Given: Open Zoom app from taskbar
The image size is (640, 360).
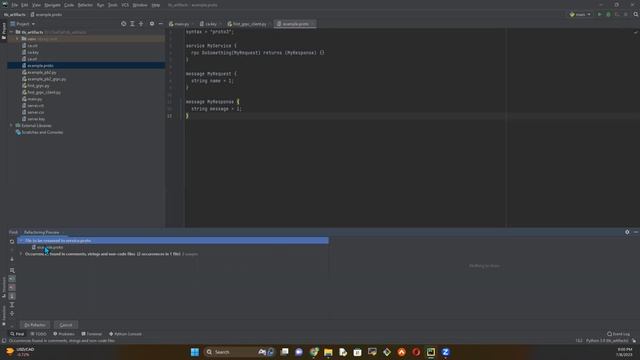Looking at the screenshot, I should click(x=445, y=352).
